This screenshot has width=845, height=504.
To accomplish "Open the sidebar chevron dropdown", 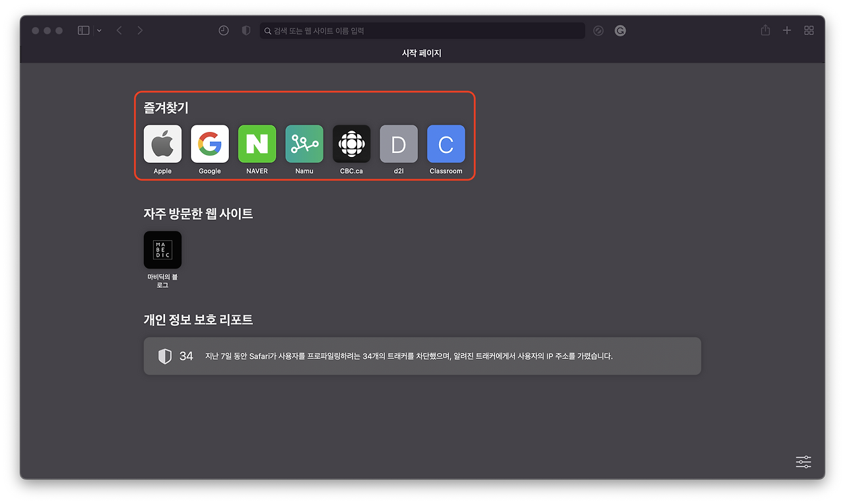I will point(99,30).
